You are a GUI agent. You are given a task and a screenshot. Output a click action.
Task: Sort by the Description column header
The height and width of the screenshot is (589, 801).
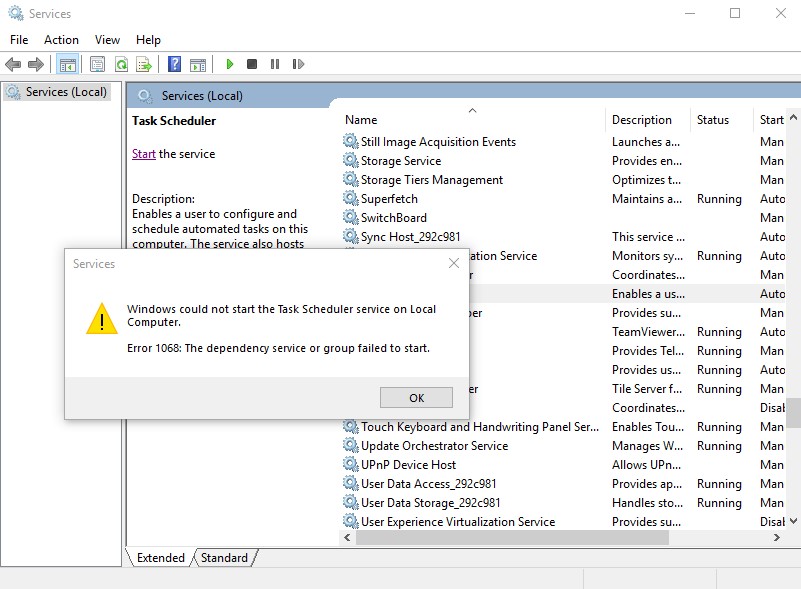click(642, 120)
